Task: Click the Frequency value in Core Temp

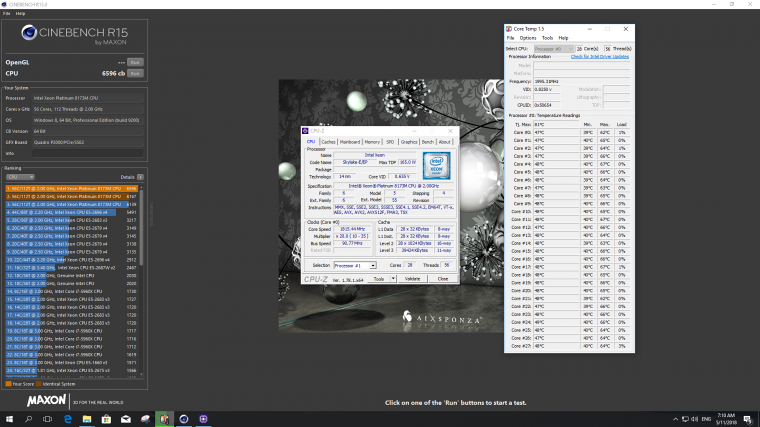Action: 582,81
